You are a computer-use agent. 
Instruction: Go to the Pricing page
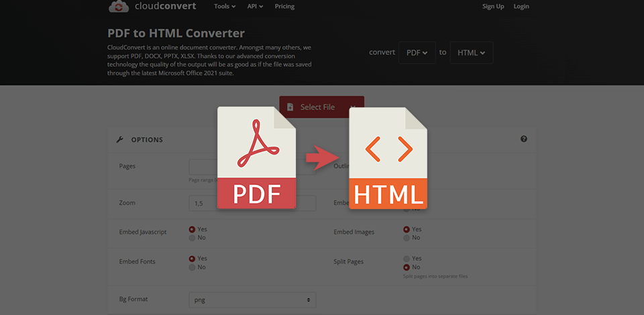[284, 6]
